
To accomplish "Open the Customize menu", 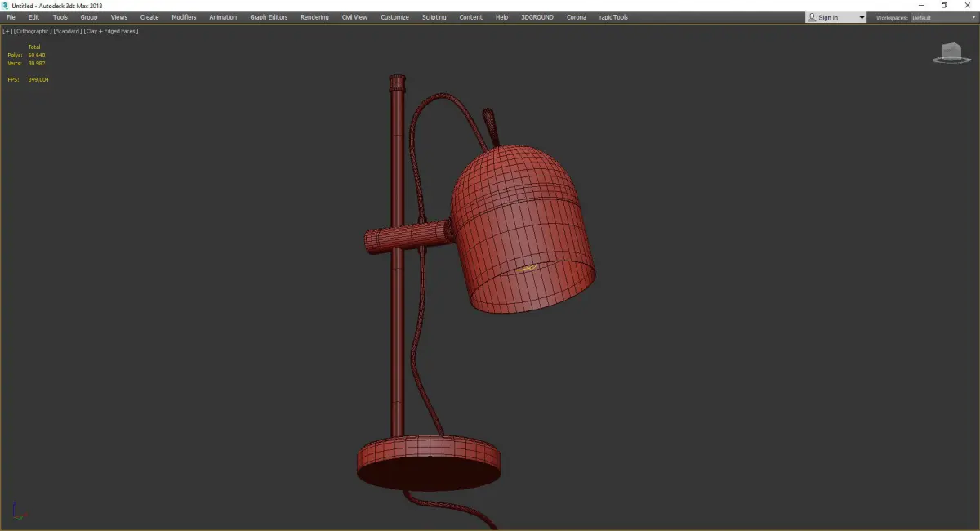I will (394, 17).
